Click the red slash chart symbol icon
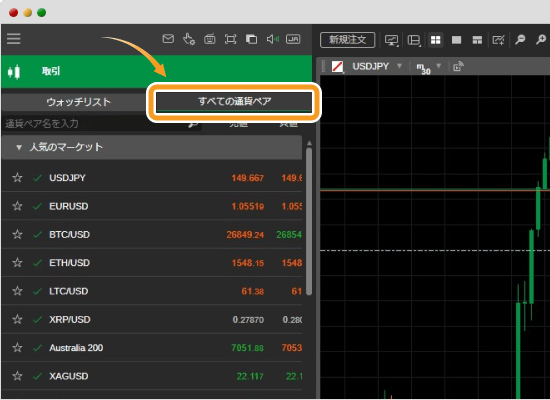The image size is (550, 400). (337, 66)
